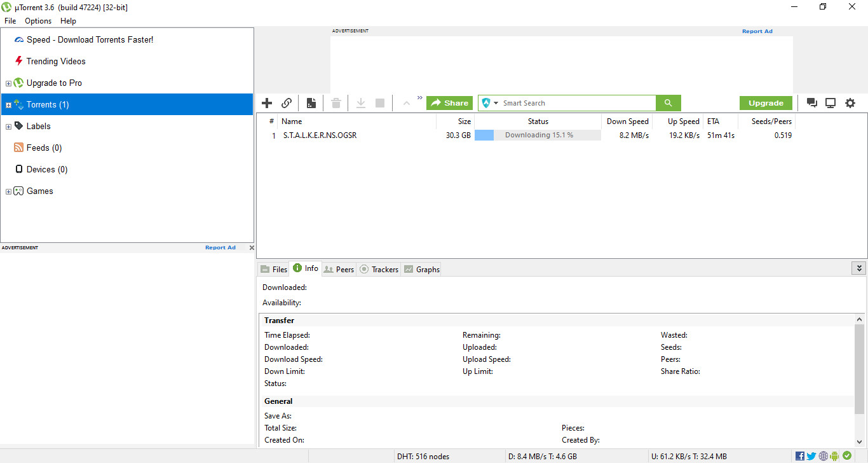Click the green network status checkmark icon
Viewport: 868px width, 463px height.
847,456
